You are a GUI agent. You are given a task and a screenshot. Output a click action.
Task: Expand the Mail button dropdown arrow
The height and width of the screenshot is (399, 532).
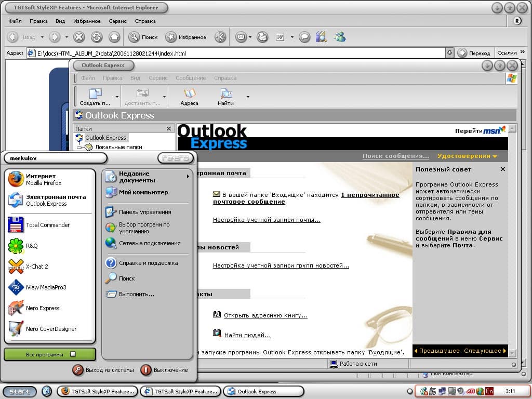coord(250,37)
